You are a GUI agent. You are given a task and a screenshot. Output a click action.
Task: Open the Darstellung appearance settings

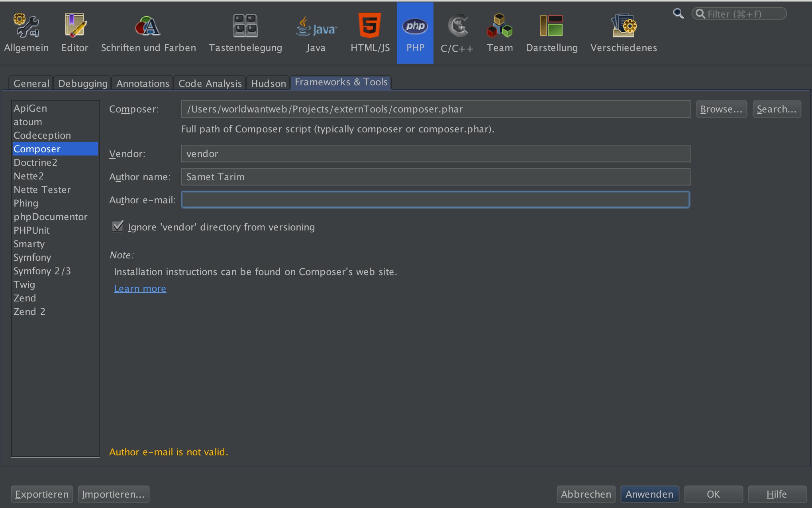click(551, 33)
